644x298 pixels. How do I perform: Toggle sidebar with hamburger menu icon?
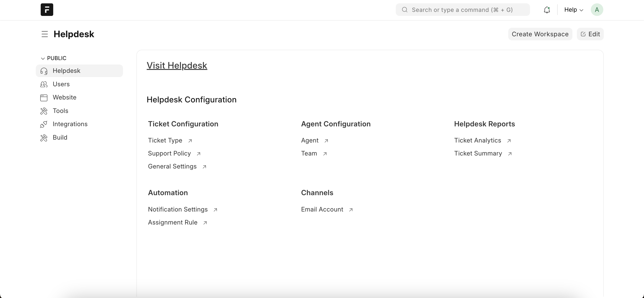[x=44, y=34]
